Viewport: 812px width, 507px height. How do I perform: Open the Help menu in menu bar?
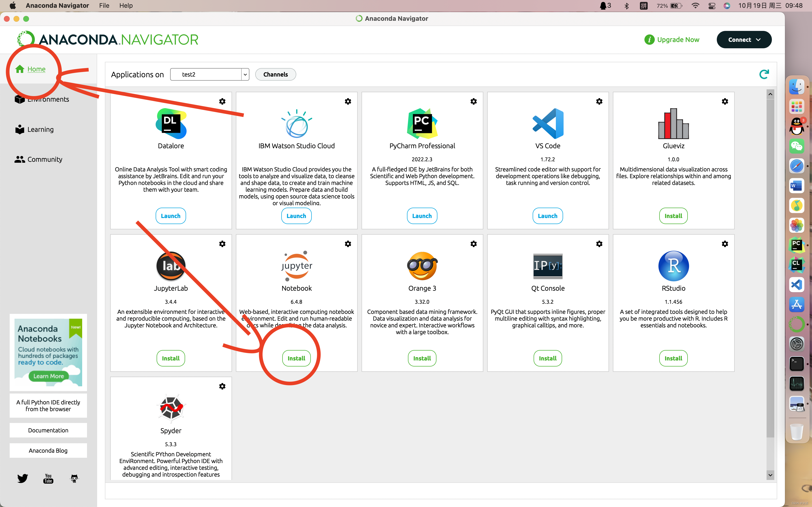tap(126, 5)
